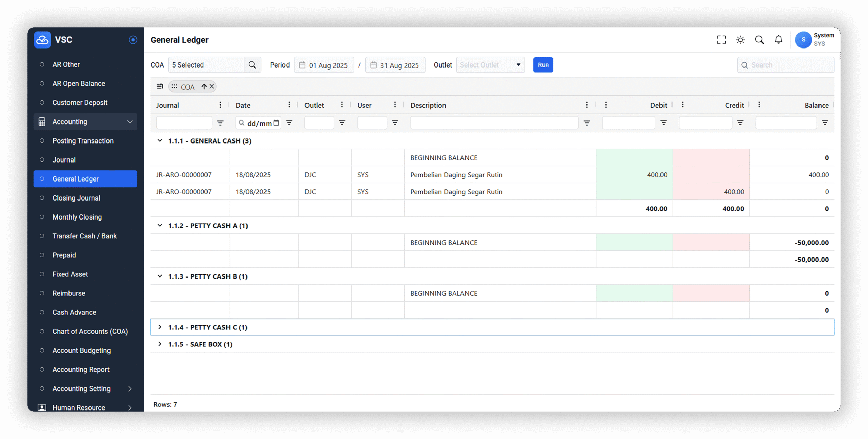Open AR Other menu item
Image resolution: width=868 pixels, height=439 pixels.
click(85, 64)
